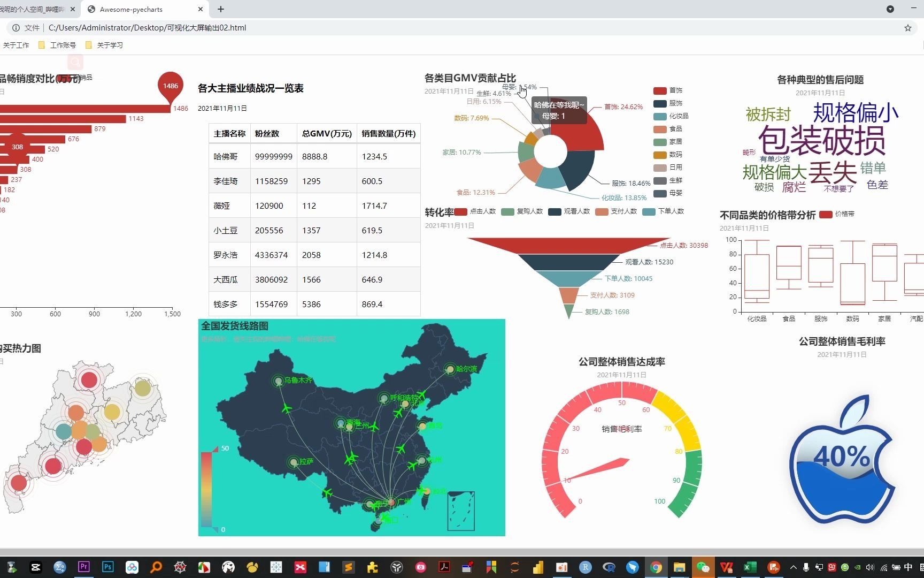Toggle the 首饰 series in the pie legend
Viewport: 924px width, 578px height.
click(x=668, y=90)
